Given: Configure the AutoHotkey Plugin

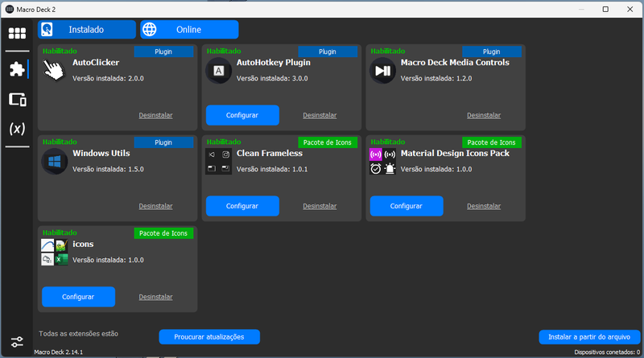Looking at the screenshot, I should point(242,115).
